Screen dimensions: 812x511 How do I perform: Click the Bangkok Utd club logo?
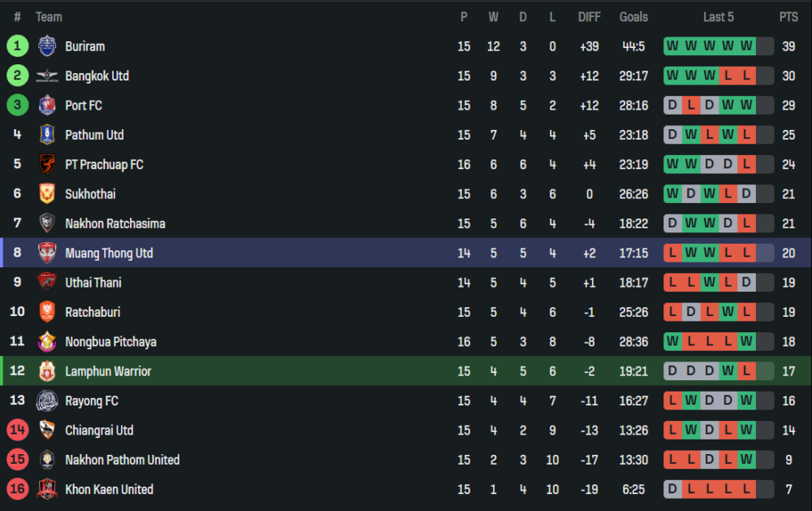point(47,76)
